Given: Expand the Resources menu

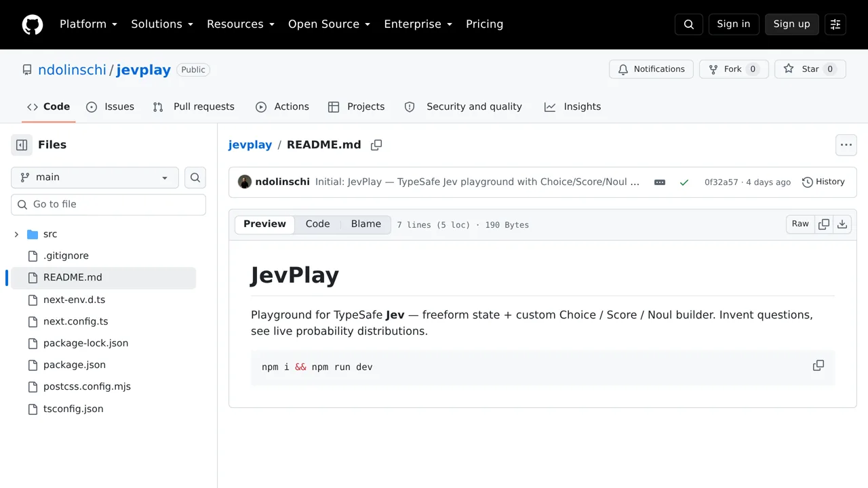Looking at the screenshot, I should coord(241,24).
